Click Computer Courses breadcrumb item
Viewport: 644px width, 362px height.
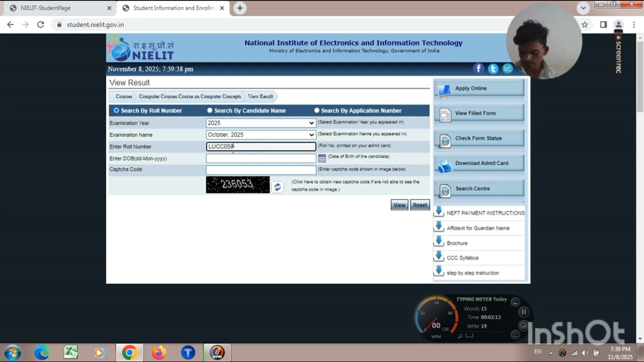pos(190,97)
